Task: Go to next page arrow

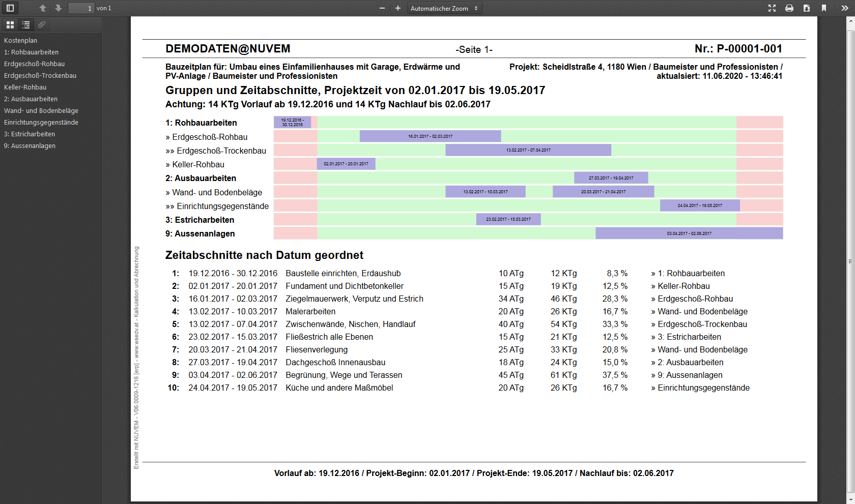Action: click(x=58, y=8)
